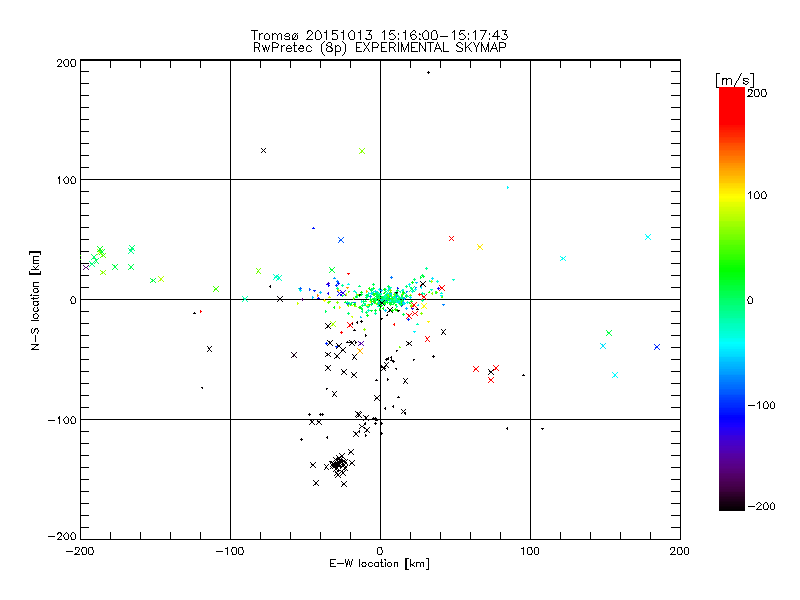Click the 'N-S location [km]' axis label
This screenshot has height=600, width=800.
tap(35, 300)
